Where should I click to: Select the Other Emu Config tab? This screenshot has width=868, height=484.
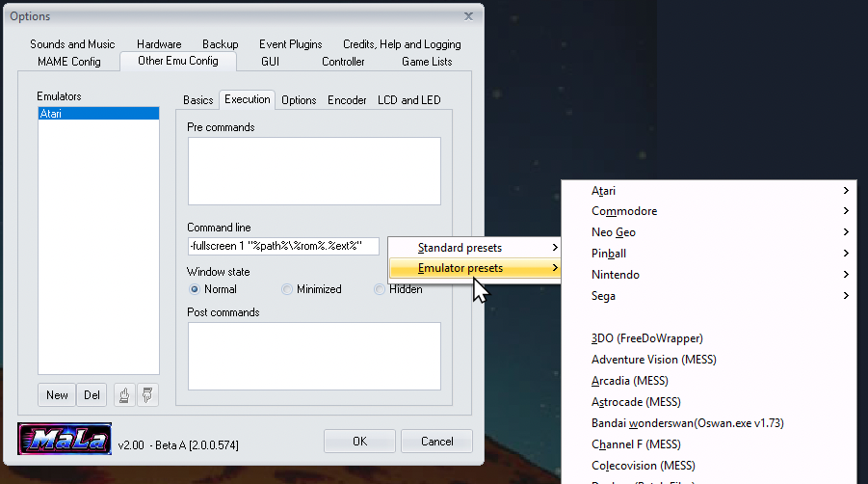(x=178, y=61)
